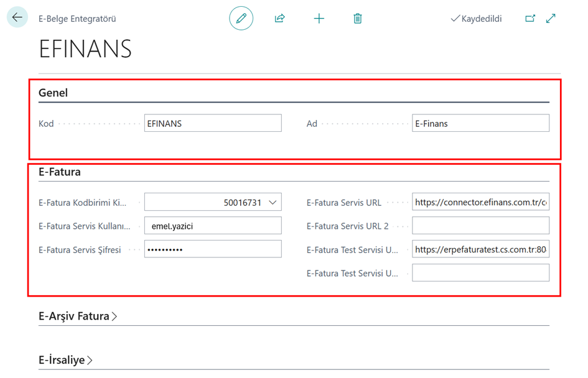Focus the E-Fatura Servis Kullanıcı field
This screenshot has width=588, height=378.
(x=213, y=226)
